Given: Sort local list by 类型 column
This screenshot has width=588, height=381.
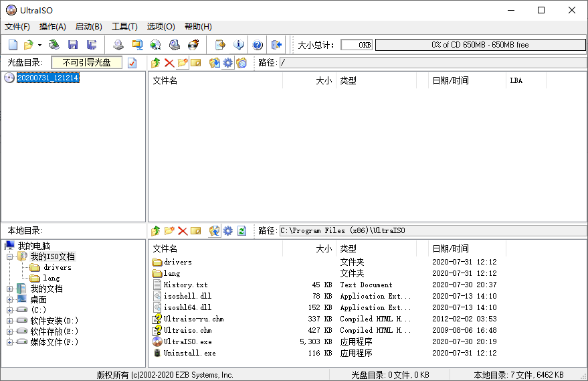Looking at the screenshot, I should [x=376, y=248].
